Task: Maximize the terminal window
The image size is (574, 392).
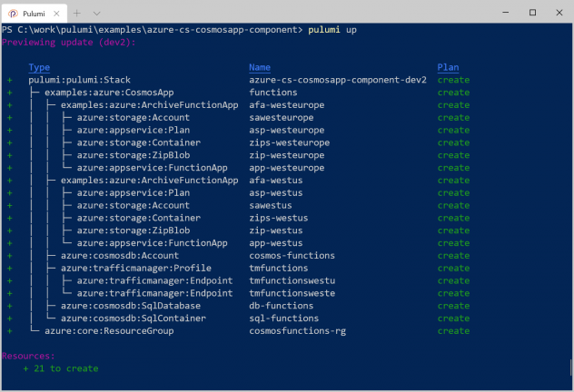Action: [x=532, y=12]
